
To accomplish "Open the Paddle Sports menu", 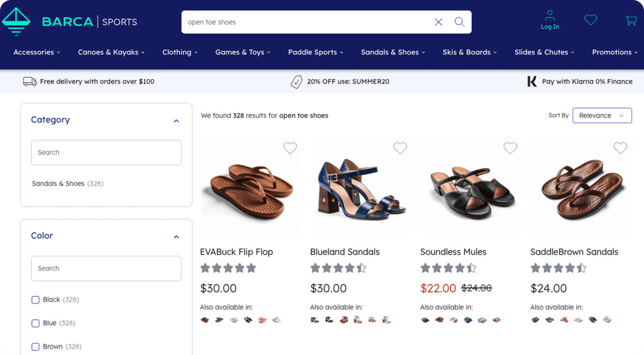I will 315,52.
